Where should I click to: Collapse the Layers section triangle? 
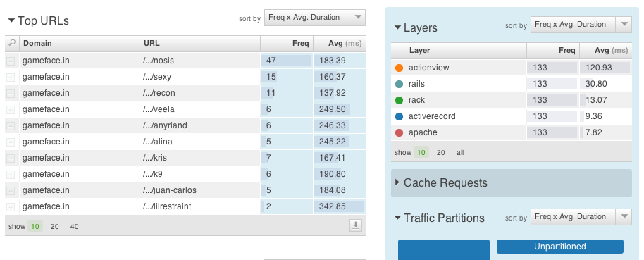point(397,27)
